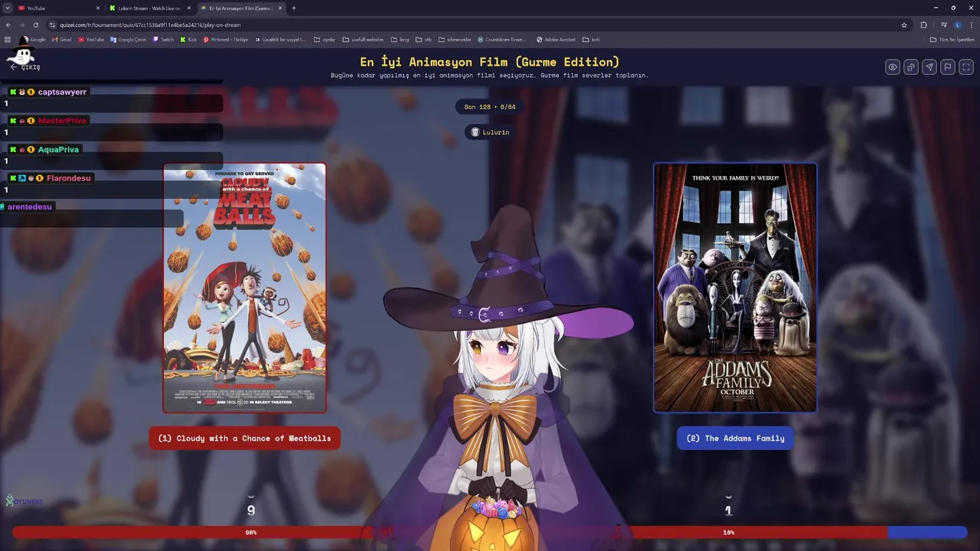Screen dimensions: 980x551
Task: Open media controls icon in toolbar
Action: (944, 24)
